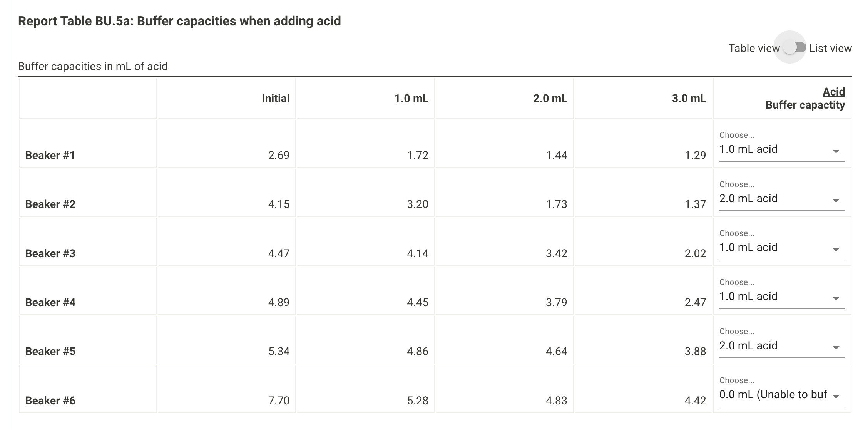
Task: Open the '1.0 mL acid' selection for Beaker #1
Action: pos(748,149)
